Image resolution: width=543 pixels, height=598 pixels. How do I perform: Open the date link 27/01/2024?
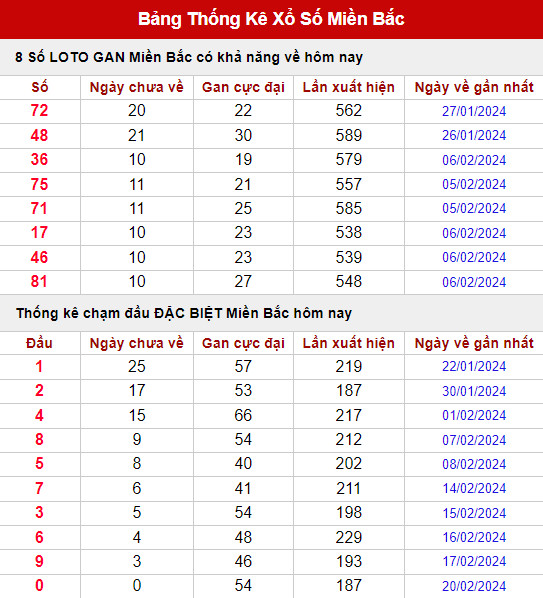point(474,111)
